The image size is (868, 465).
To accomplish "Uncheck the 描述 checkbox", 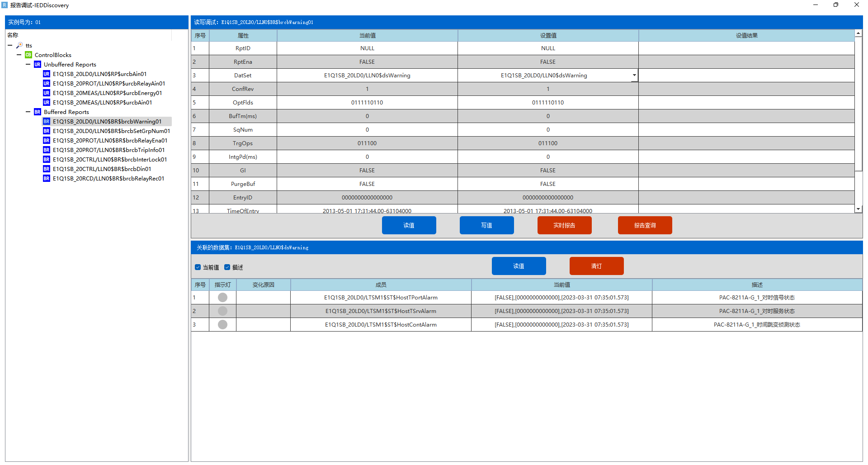I will (227, 267).
